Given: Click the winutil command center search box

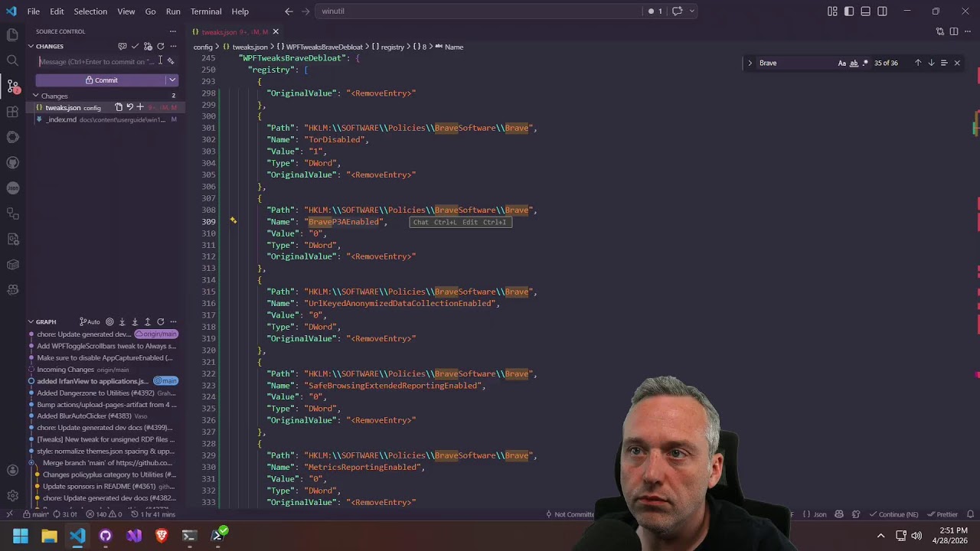Looking at the screenshot, I should point(479,11).
